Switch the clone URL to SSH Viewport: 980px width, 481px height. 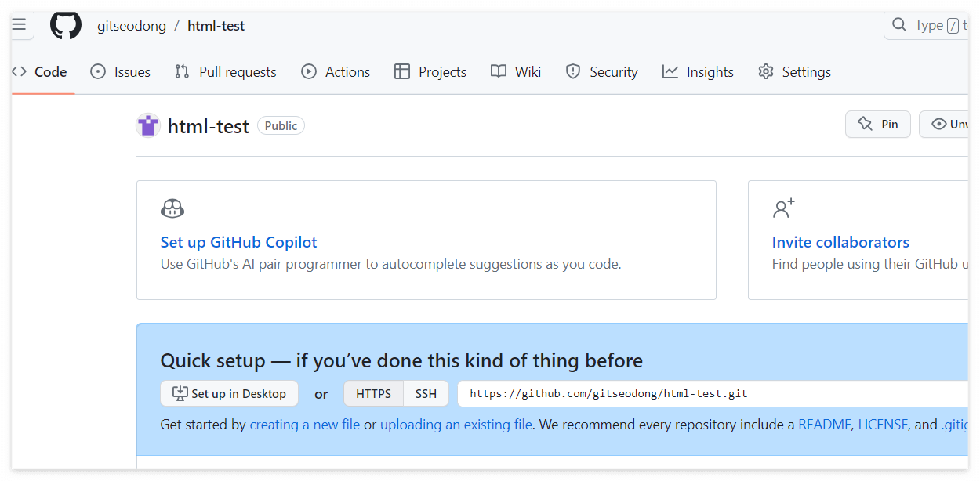tap(426, 393)
